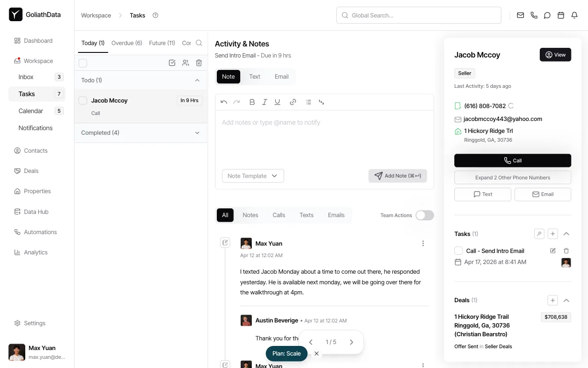Select the bulk delete trash icon above tasks

199,63
